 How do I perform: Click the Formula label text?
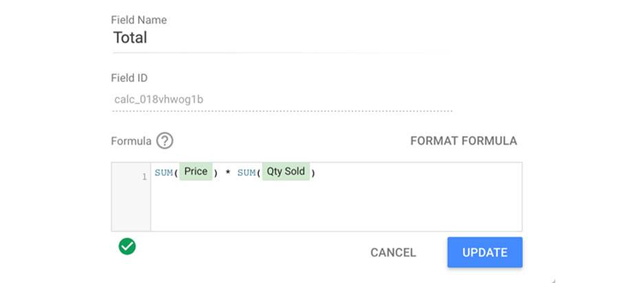[x=131, y=141]
